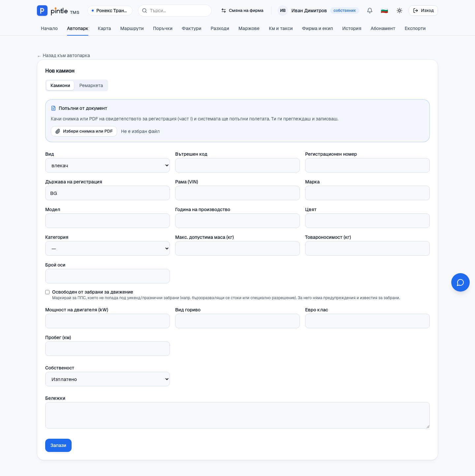Click the Вътрешен код input field
Image resolution: width=475 pixels, height=476 pixels.
pos(237,165)
